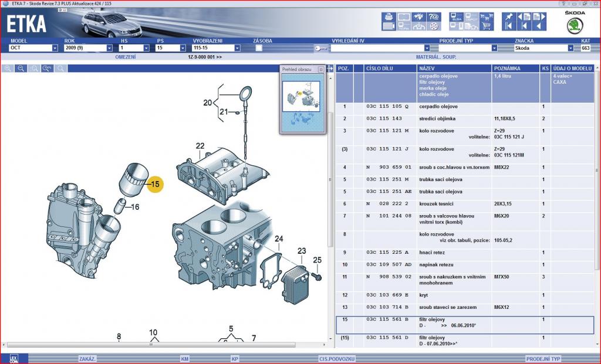Click callout 22 on the diagram

200,146
